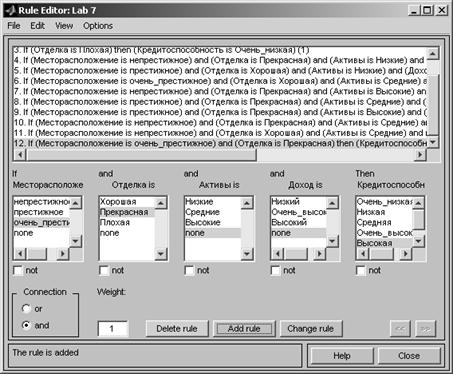Screen dimensions: 453x374
Task: Open the View menu
Action: tap(64, 26)
